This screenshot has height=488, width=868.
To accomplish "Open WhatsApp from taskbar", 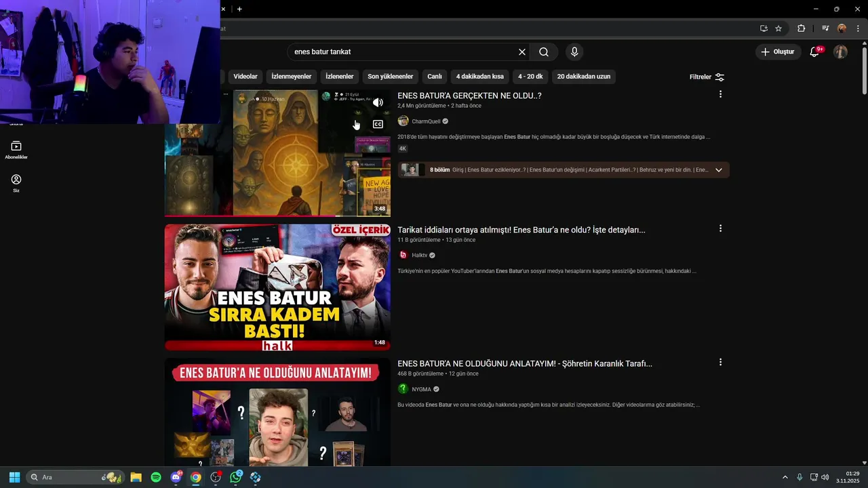I will [x=235, y=477].
